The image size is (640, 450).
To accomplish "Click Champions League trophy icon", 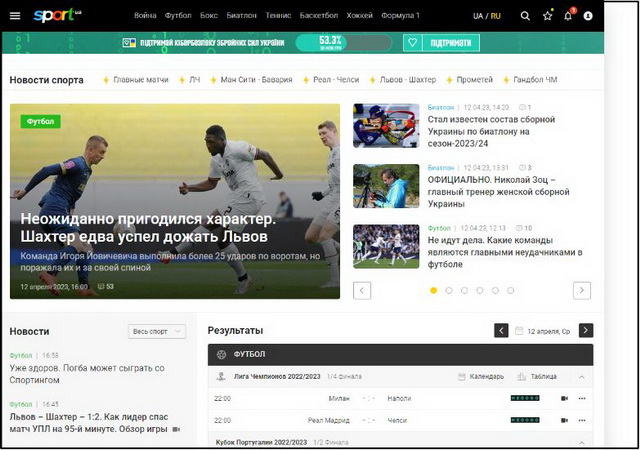I will tap(221, 376).
